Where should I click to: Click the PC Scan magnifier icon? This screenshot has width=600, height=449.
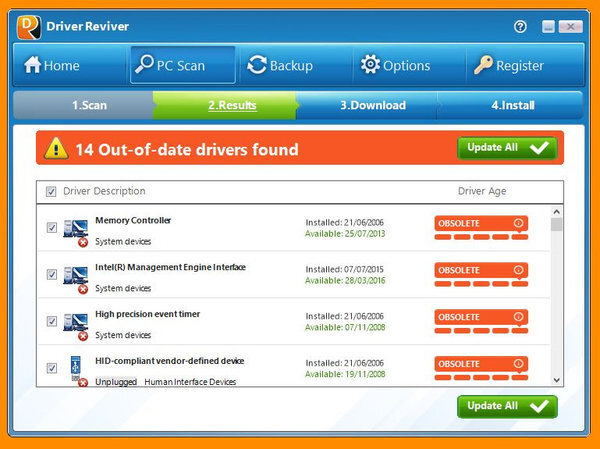tap(144, 64)
